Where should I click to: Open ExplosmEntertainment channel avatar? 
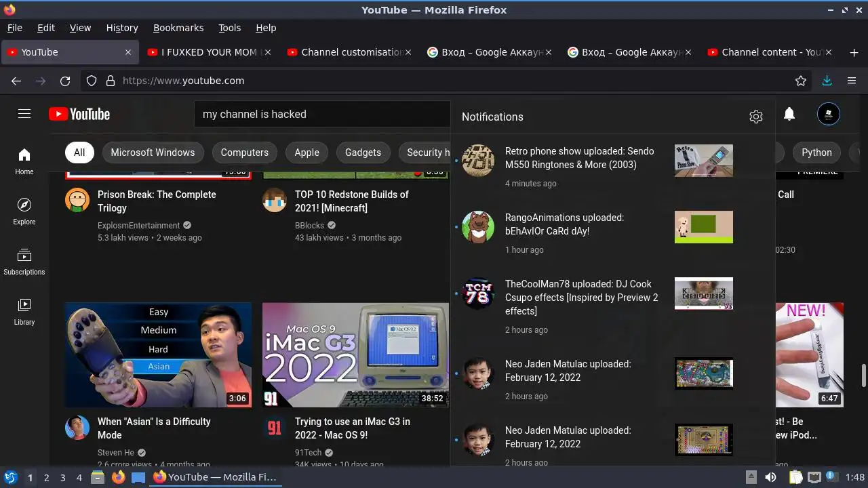coord(77,201)
